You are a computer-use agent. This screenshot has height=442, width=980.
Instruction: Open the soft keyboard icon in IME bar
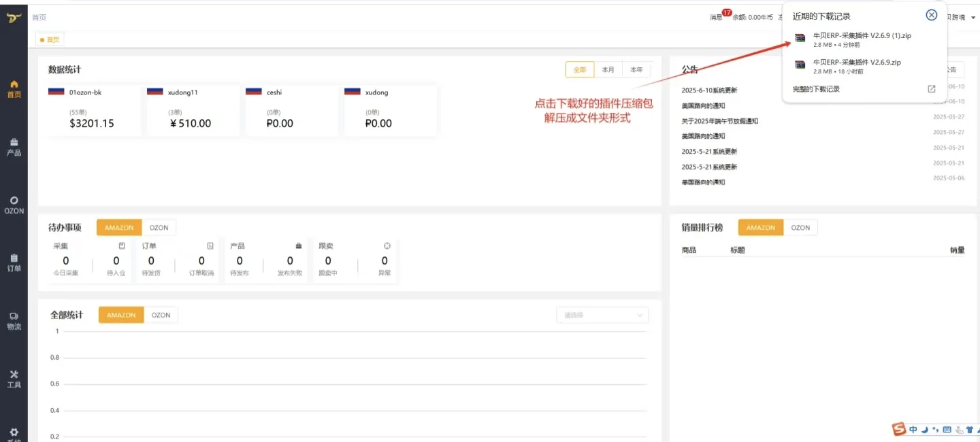click(x=947, y=430)
